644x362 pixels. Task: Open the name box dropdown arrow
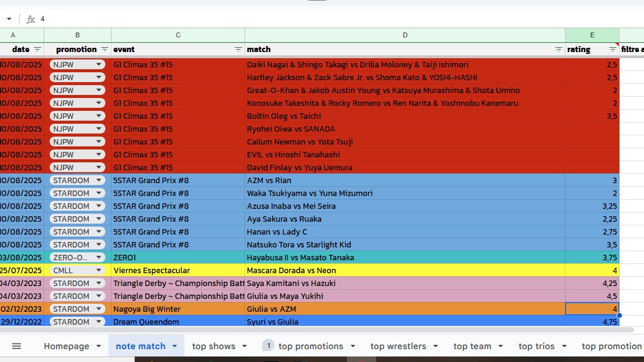(9, 19)
